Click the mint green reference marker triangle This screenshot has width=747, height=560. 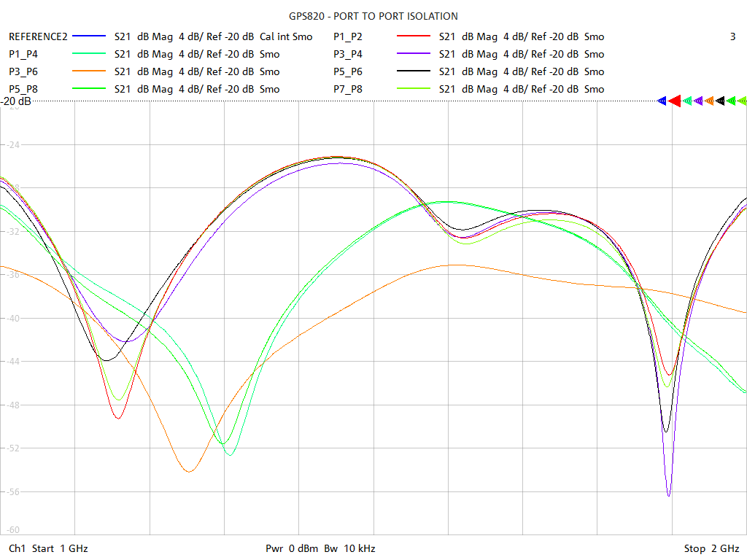pos(687,101)
